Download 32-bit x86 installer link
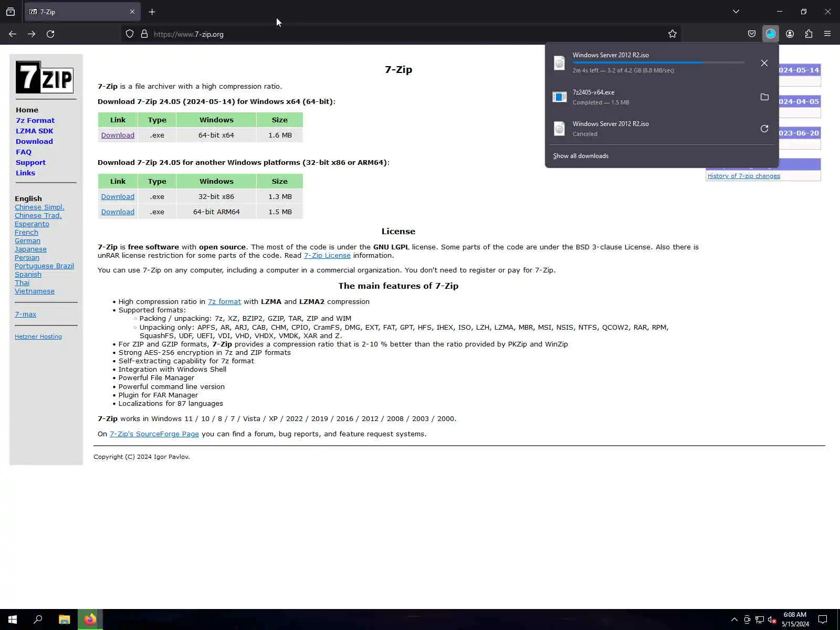Screen dimensions: 840x630 tap(118, 196)
